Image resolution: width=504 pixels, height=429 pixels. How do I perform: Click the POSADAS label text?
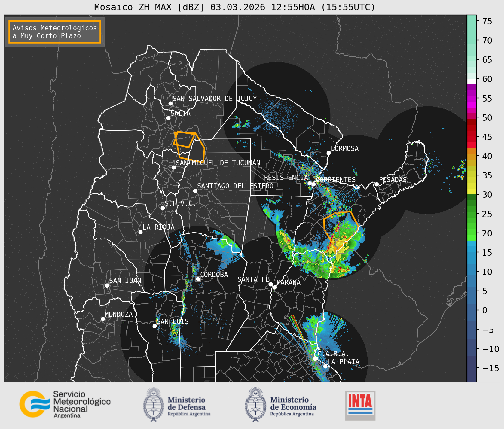tap(393, 180)
